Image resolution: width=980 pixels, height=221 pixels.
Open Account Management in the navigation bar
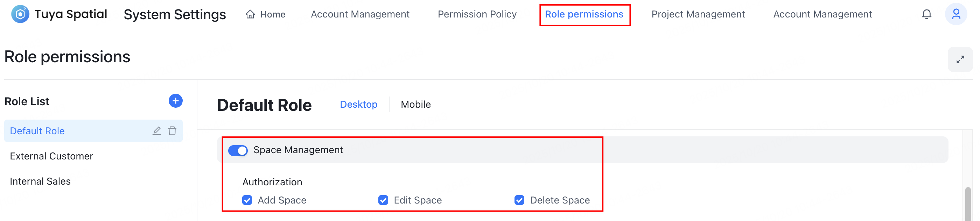point(360,14)
